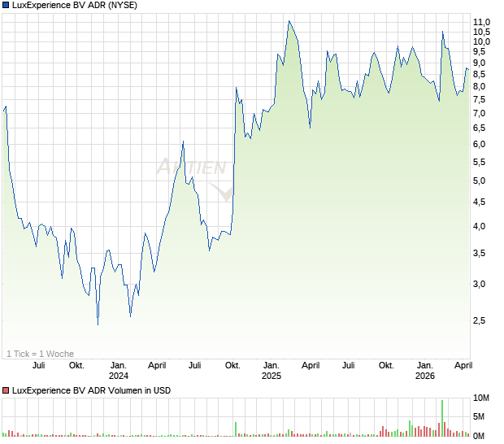Click the last April label on the time axis
This screenshot has height=444, width=504.
[x=463, y=366]
